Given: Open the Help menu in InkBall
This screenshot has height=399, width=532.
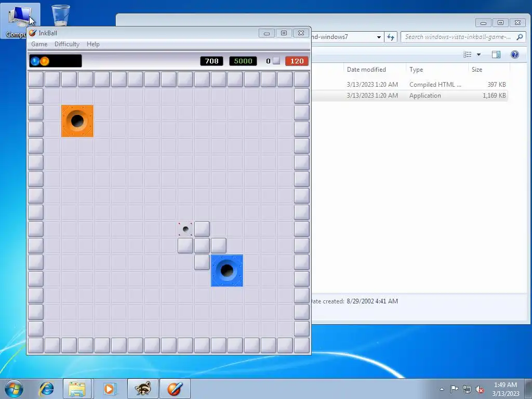Looking at the screenshot, I should click(x=93, y=44).
